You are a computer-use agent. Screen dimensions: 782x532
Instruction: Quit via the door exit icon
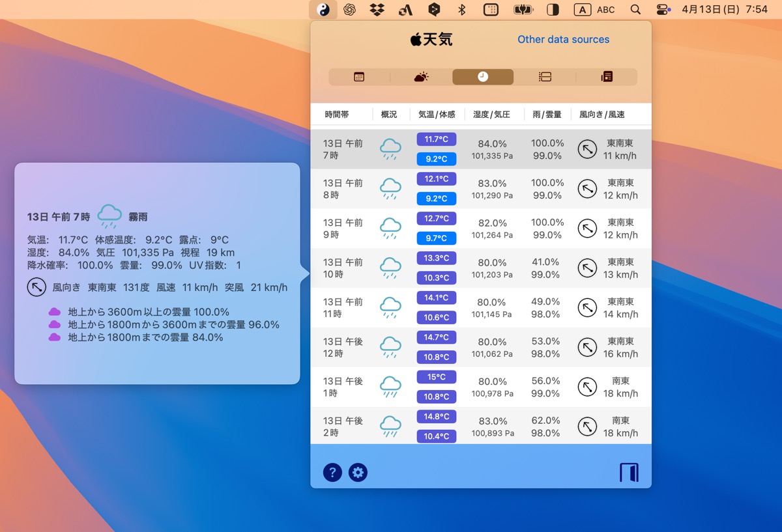coord(629,472)
